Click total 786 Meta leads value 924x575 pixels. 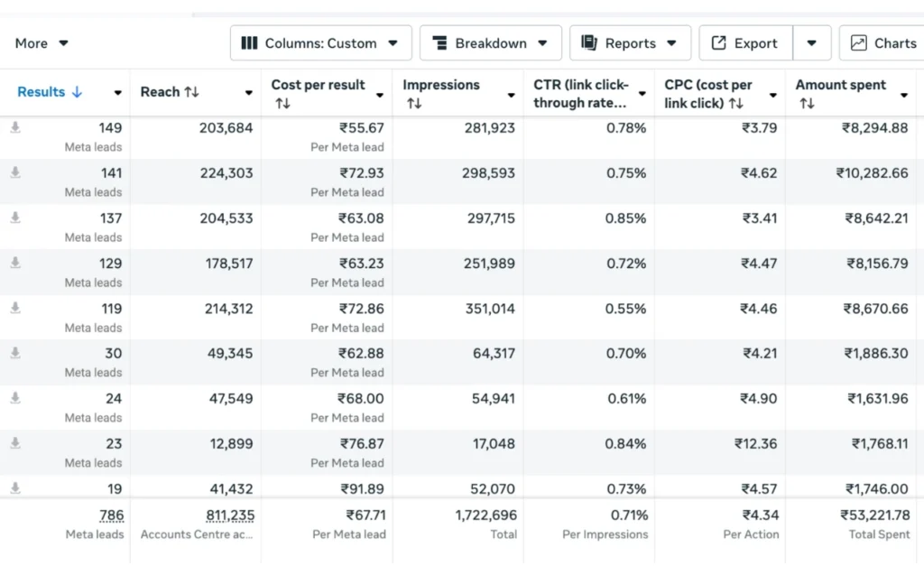click(x=111, y=515)
